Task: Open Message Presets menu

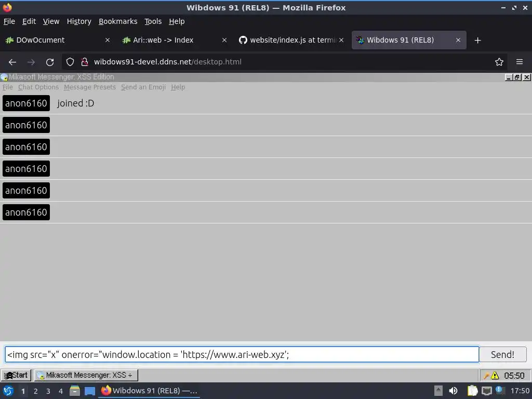Action: pos(89,87)
